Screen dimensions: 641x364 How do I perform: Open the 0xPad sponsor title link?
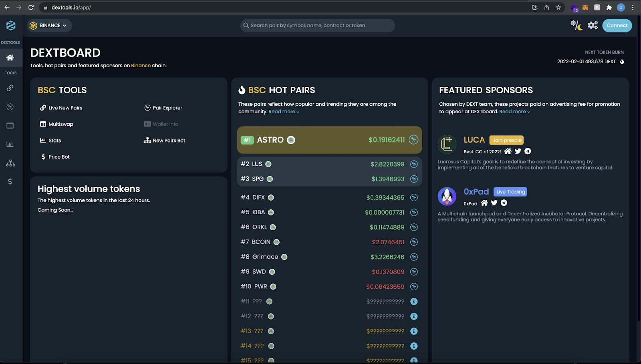tap(476, 191)
